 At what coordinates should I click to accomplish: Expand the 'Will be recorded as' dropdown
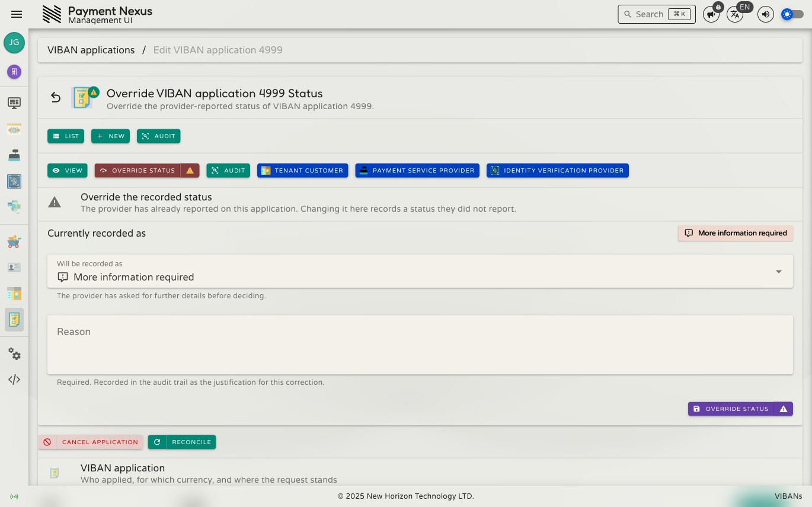(x=420, y=272)
